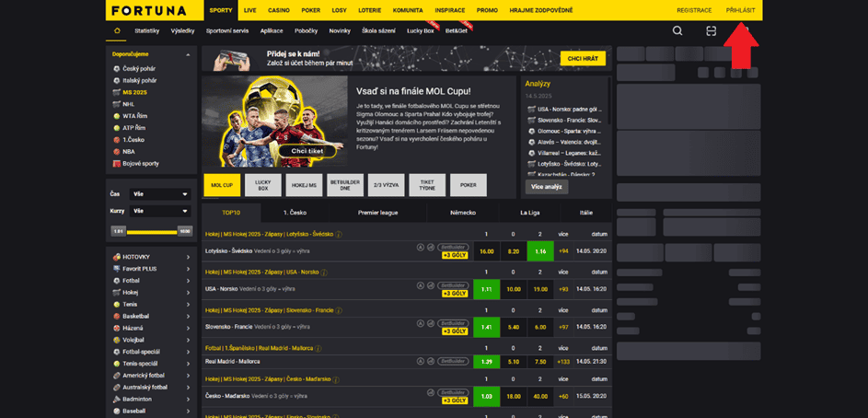Click the Více analýz button
The image size is (868, 418).
tap(547, 187)
